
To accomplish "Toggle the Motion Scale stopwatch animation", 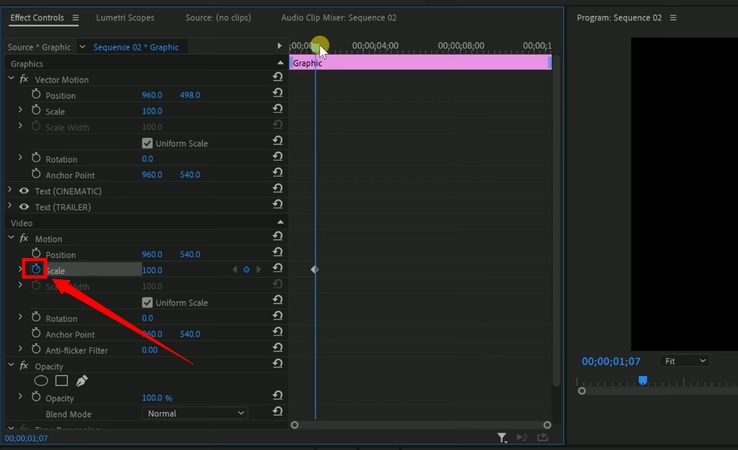I will click(36, 270).
